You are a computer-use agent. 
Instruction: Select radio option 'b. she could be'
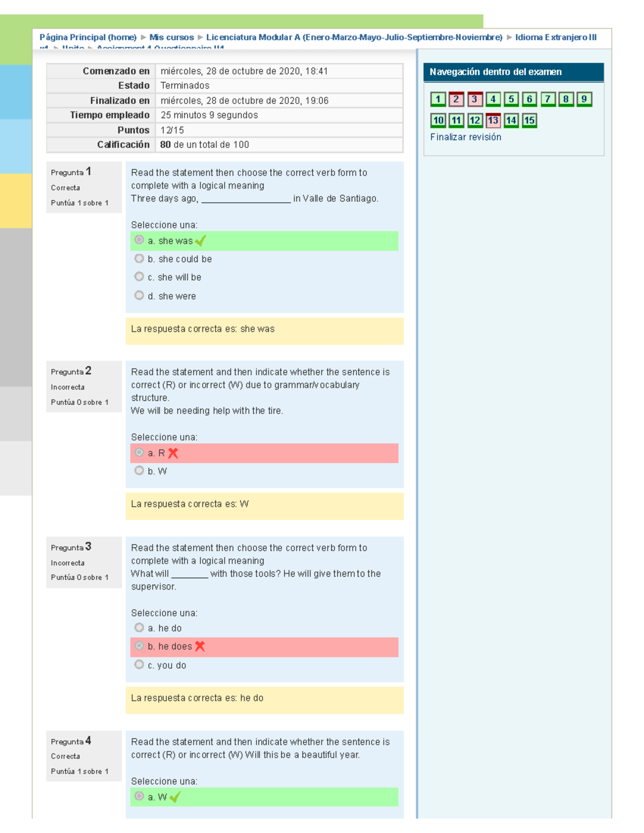click(139, 259)
